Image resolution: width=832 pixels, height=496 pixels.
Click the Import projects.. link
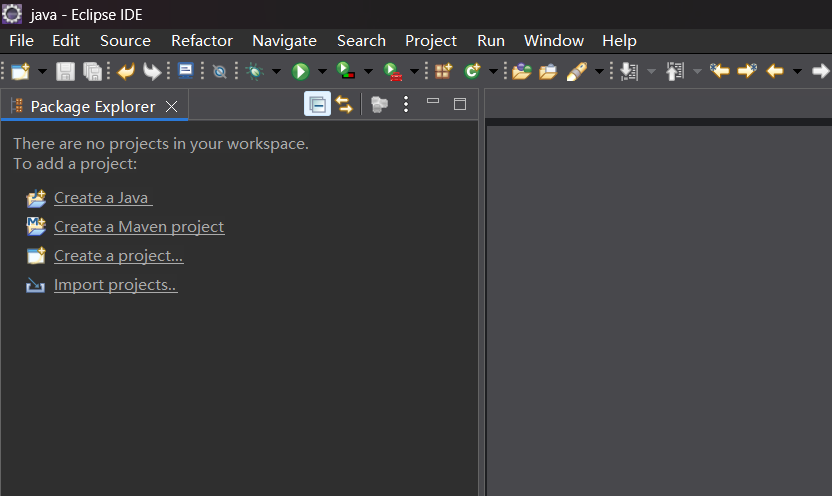point(115,285)
